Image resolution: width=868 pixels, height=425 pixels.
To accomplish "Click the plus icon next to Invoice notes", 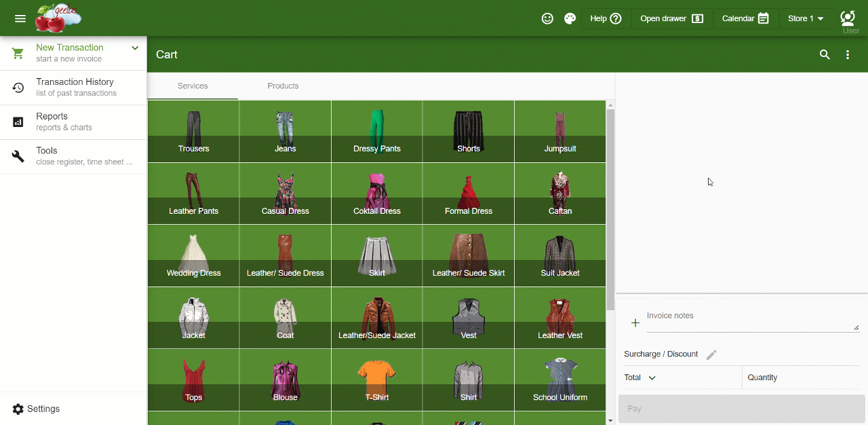I will pos(635,323).
